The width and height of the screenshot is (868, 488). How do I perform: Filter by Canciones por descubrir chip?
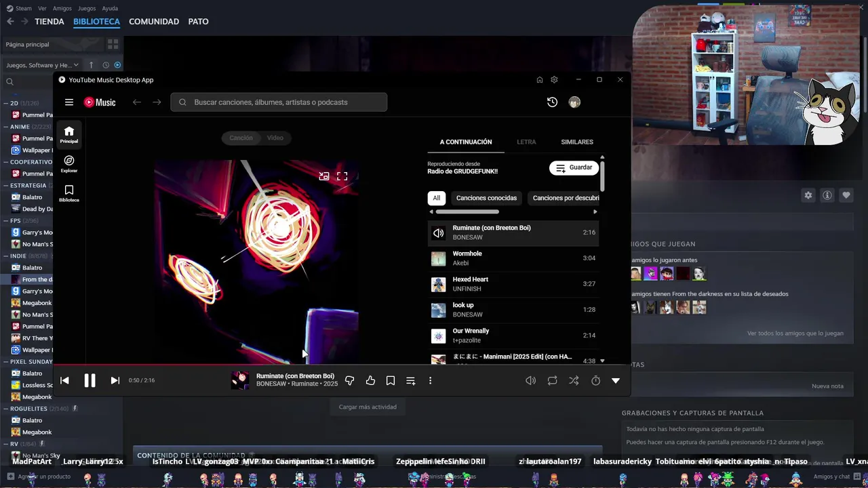point(564,198)
